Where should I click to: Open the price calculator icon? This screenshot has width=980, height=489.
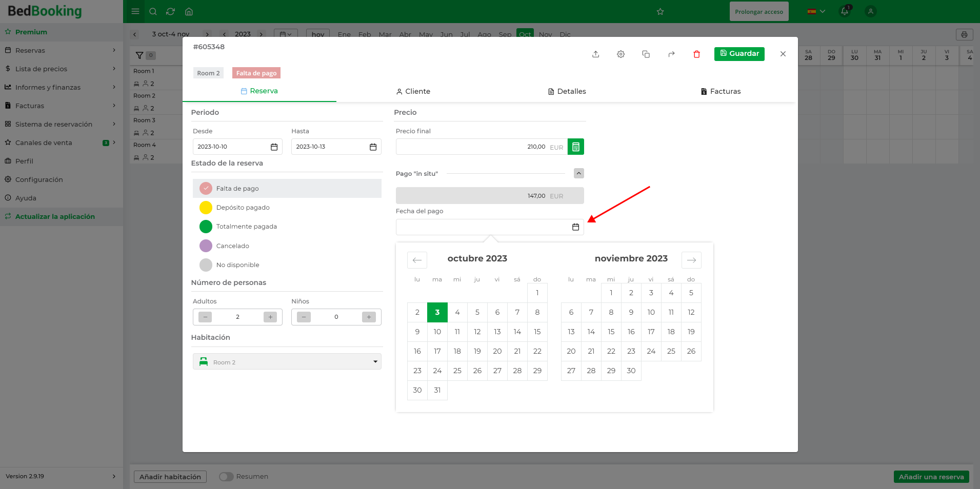coord(576,147)
